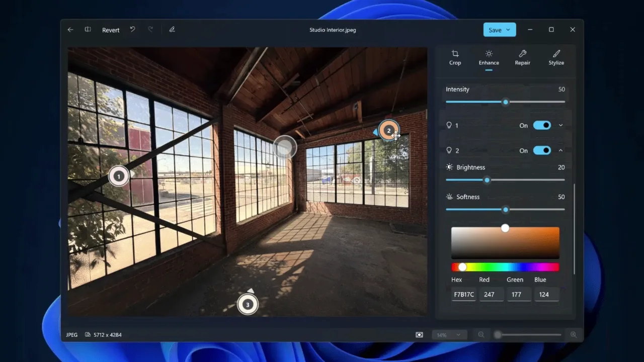Switch to the Crop tab
Screen dimensions: 644x362
(x=455, y=58)
